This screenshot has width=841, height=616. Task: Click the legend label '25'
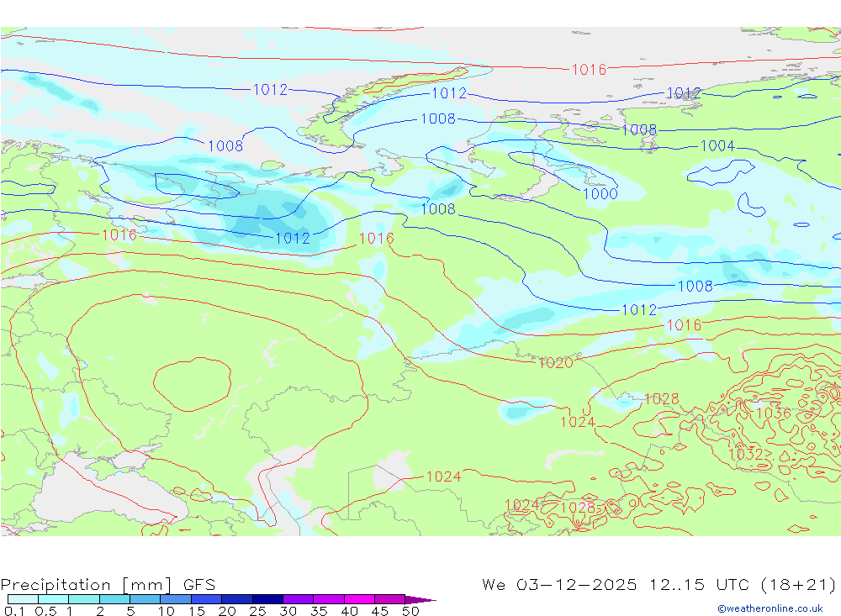257,611
